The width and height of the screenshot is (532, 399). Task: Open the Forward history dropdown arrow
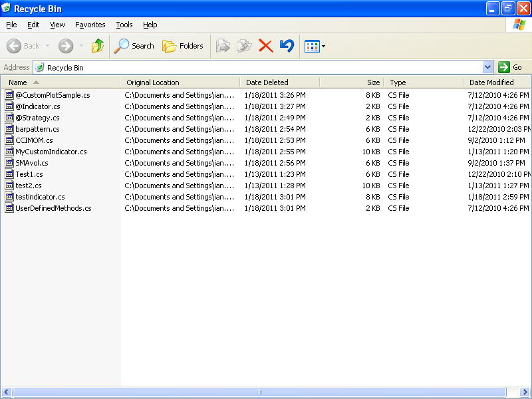click(x=81, y=46)
